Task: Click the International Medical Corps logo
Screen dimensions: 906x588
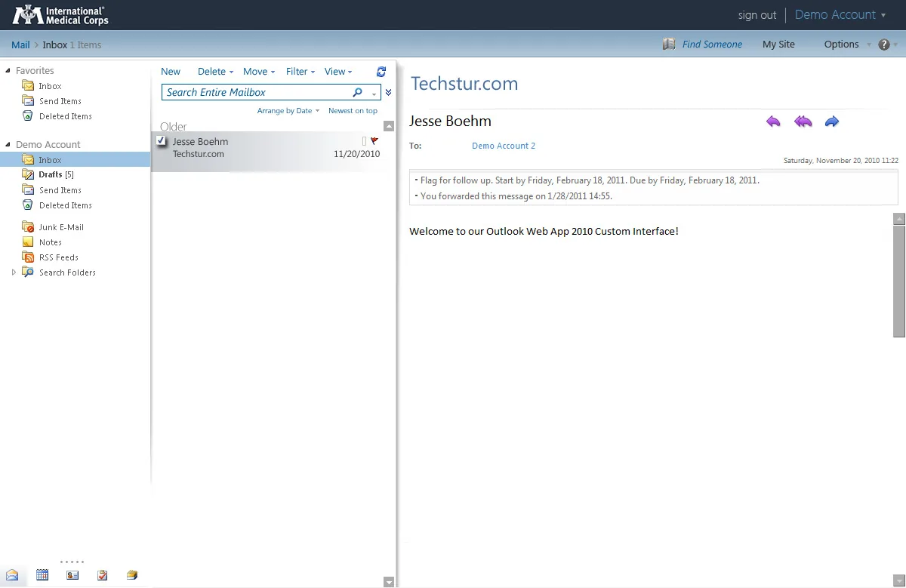Action: tap(60, 14)
